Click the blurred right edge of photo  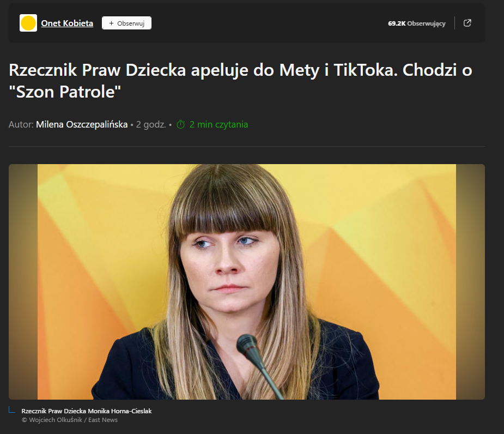tap(470, 282)
